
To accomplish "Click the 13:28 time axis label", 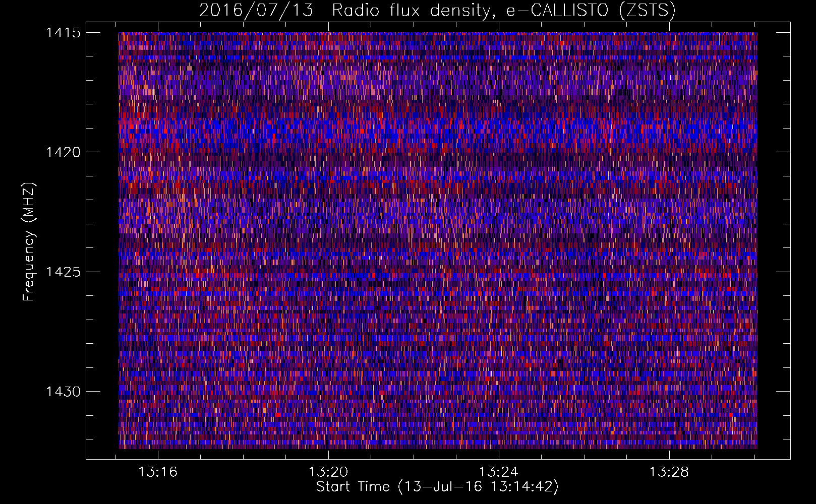I will [669, 472].
